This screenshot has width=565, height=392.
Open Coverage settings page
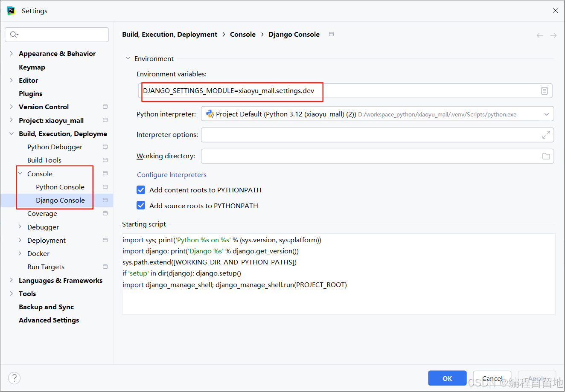click(42, 213)
